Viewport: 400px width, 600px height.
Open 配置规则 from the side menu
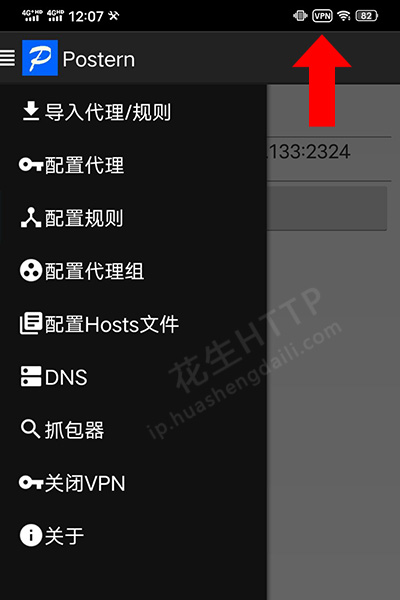point(133,218)
